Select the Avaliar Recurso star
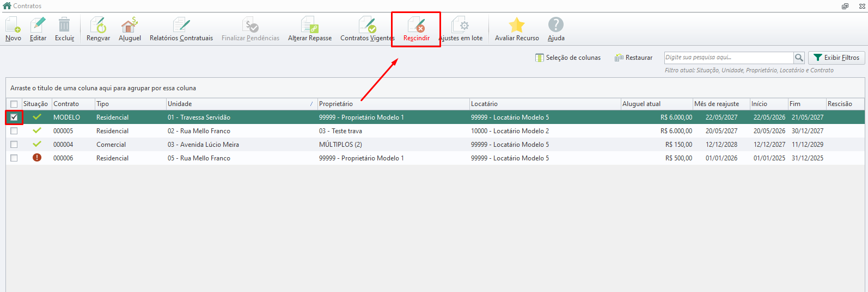868x292 pixels. pos(517,29)
